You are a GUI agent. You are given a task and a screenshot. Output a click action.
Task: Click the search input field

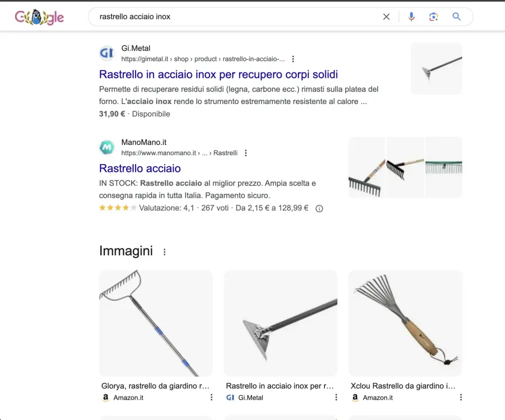222,16
